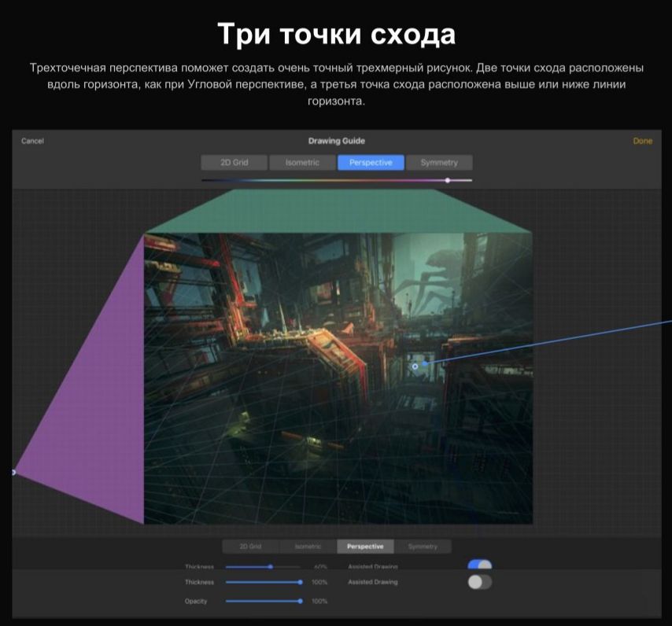Screen dimensions: 672x626
Task: Click the 'Opacity' label
Action: click(x=196, y=601)
